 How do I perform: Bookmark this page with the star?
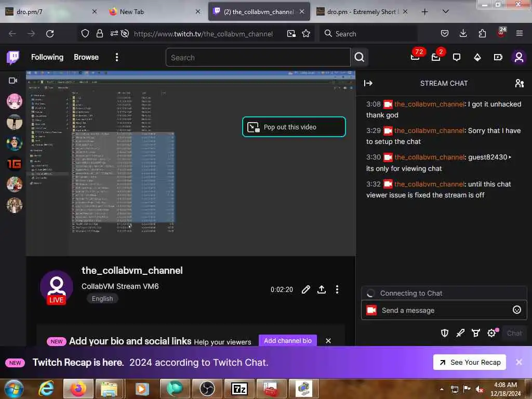click(x=306, y=34)
